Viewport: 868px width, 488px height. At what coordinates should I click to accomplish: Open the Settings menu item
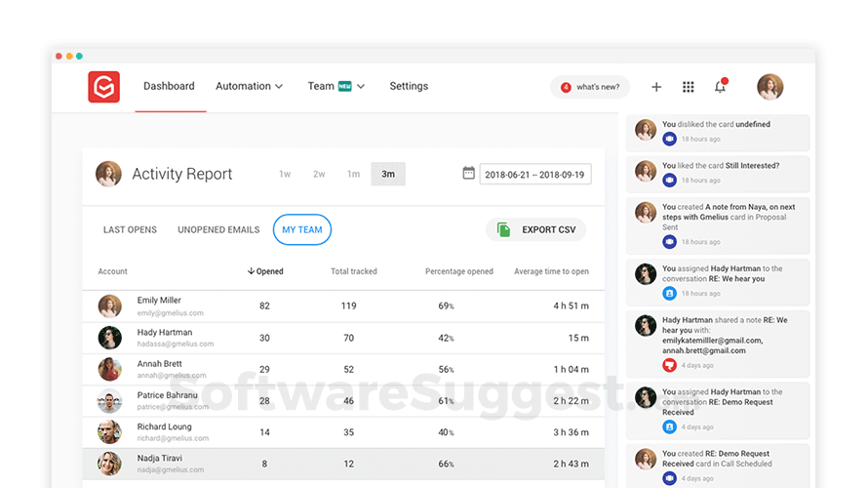coord(409,86)
